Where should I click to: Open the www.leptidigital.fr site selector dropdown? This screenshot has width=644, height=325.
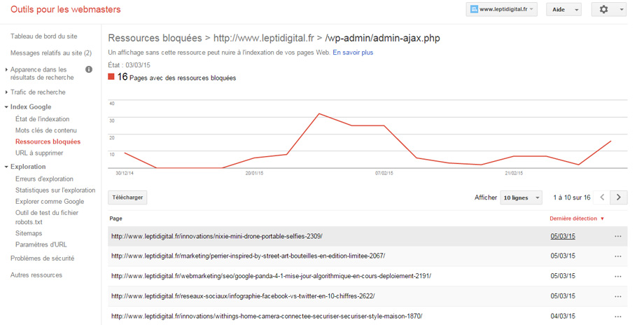point(501,9)
